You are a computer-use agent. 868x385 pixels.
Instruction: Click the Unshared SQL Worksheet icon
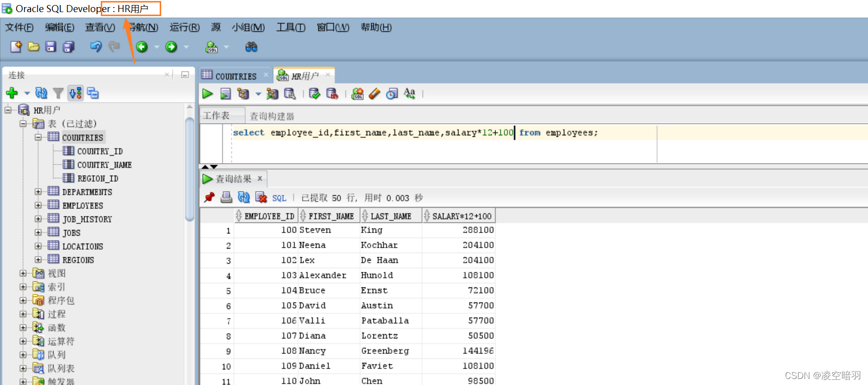358,94
